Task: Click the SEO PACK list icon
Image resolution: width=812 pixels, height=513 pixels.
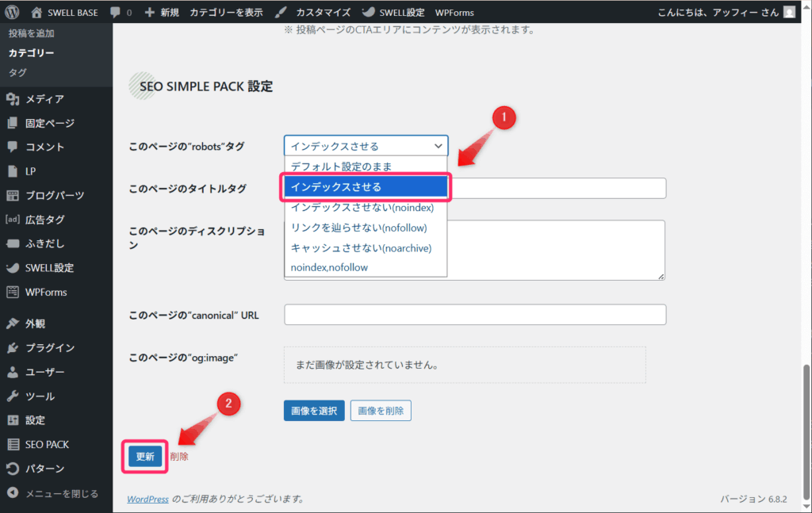Action: click(x=13, y=444)
